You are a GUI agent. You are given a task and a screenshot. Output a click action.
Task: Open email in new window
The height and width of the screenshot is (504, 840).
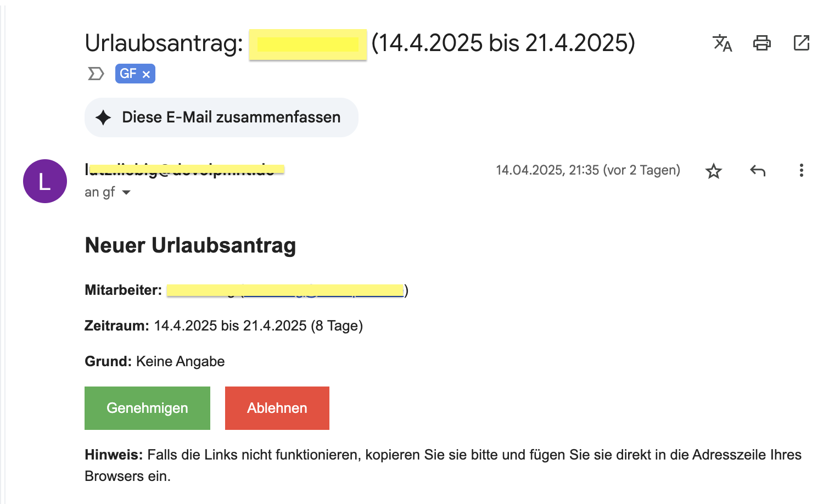[801, 43]
